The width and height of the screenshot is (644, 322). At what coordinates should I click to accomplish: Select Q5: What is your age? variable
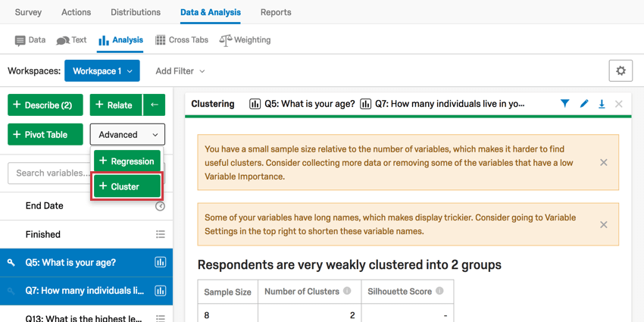[x=86, y=262]
